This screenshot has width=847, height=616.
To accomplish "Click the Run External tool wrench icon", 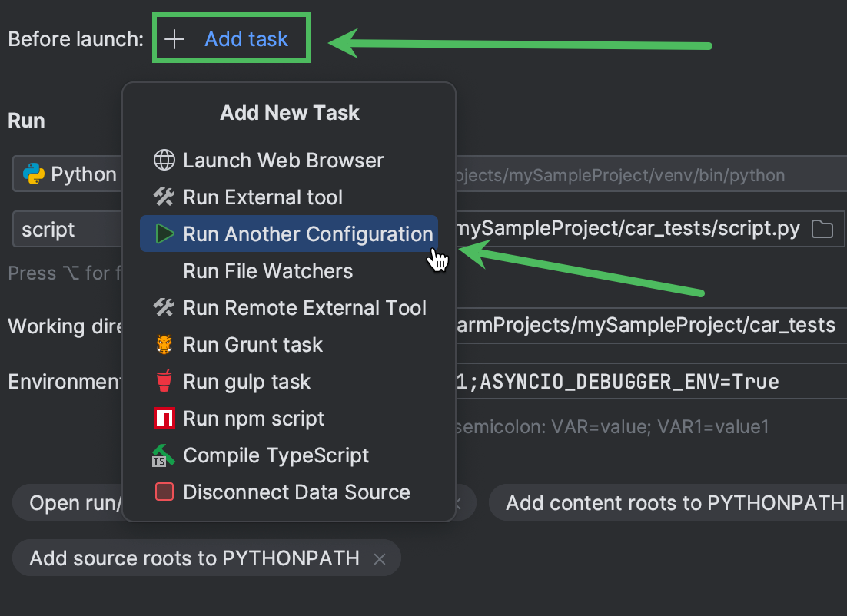I will coord(164,197).
